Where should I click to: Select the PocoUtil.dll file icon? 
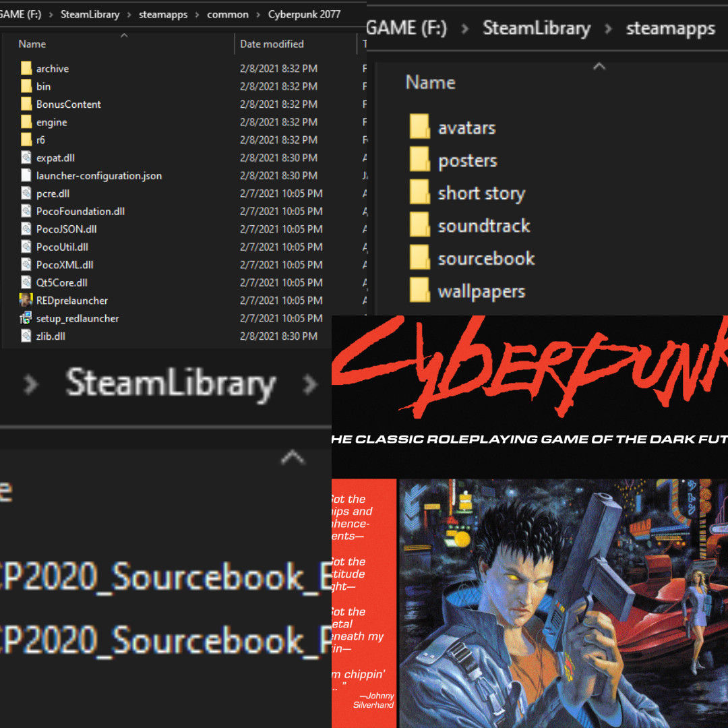click(x=26, y=247)
